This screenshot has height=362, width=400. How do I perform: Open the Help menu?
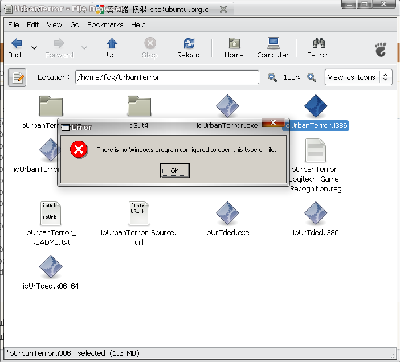pyautogui.click(x=138, y=25)
